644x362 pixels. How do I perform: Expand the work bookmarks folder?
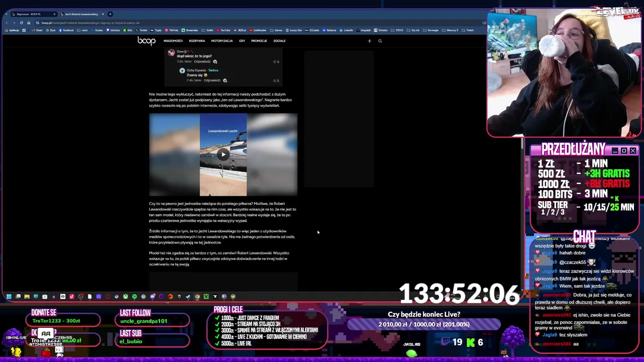tap(82, 30)
